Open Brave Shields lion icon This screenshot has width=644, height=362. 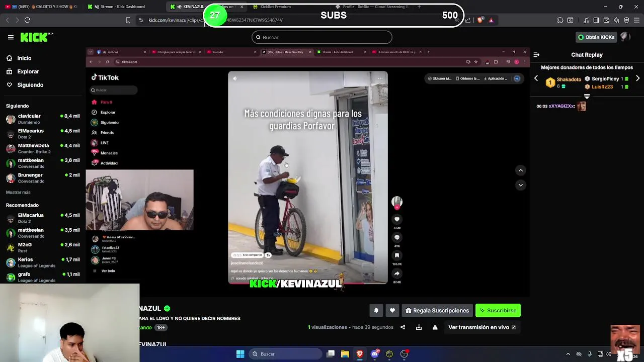[x=480, y=20]
